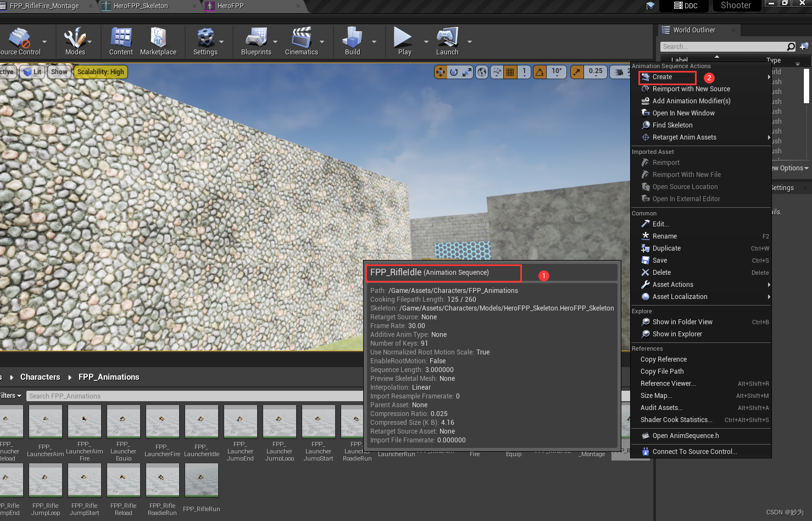Open the grid snap size dropdown
This screenshot has width=812, height=521.
pos(524,72)
